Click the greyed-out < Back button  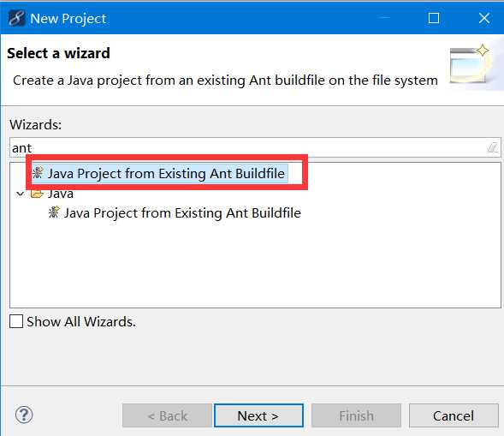pyautogui.click(x=167, y=415)
